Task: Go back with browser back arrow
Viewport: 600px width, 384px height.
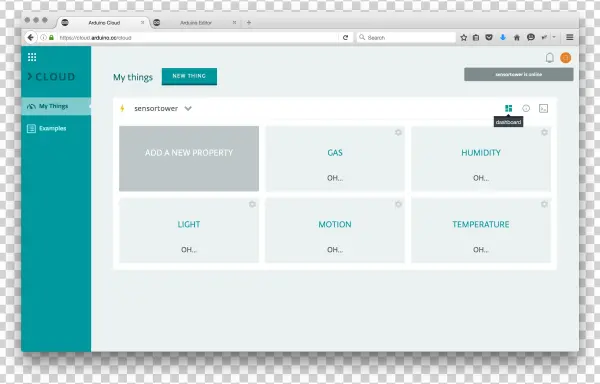Action: [31, 37]
